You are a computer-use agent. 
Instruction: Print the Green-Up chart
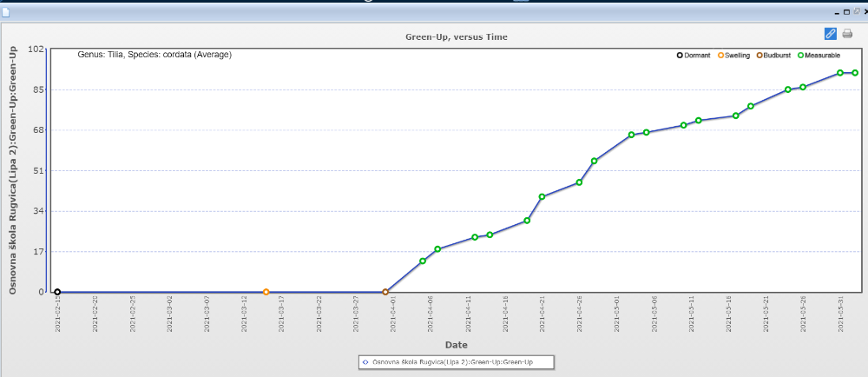click(x=847, y=34)
